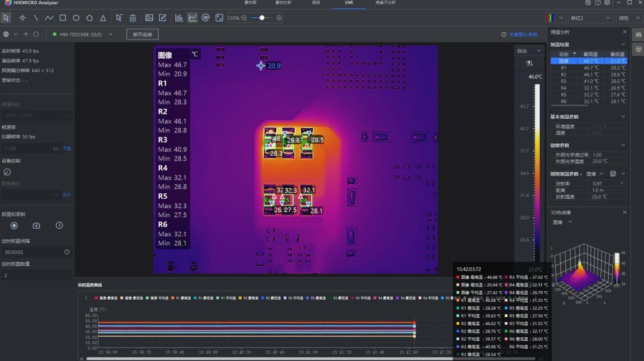Select the rectangle measurement tool
This screenshot has width=644, height=361.
point(63,18)
